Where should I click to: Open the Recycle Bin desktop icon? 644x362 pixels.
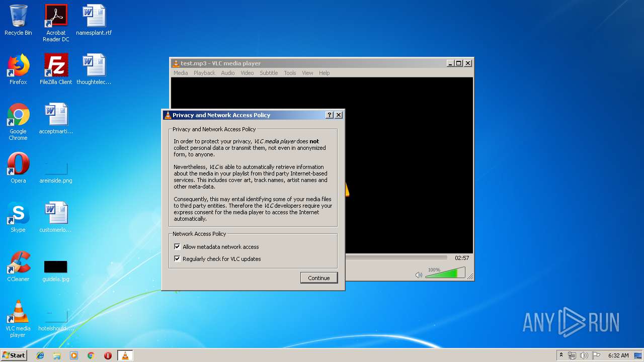(18, 21)
